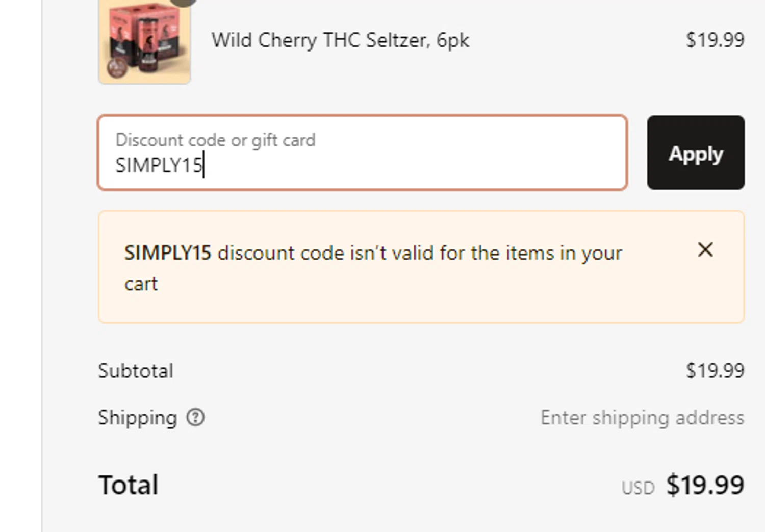Click the word 'cart' in the error banner
765x532 pixels.
coord(141,284)
